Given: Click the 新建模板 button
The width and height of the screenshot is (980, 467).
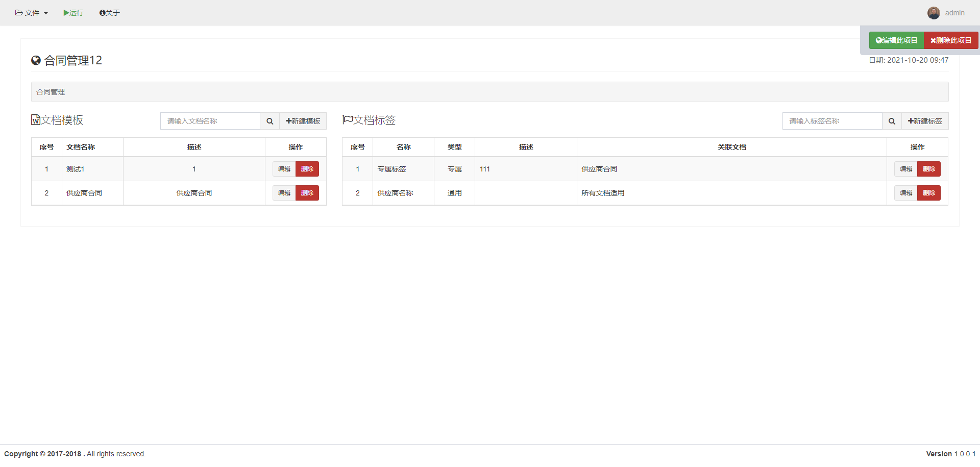Looking at the screenshot, I should 303,121.
